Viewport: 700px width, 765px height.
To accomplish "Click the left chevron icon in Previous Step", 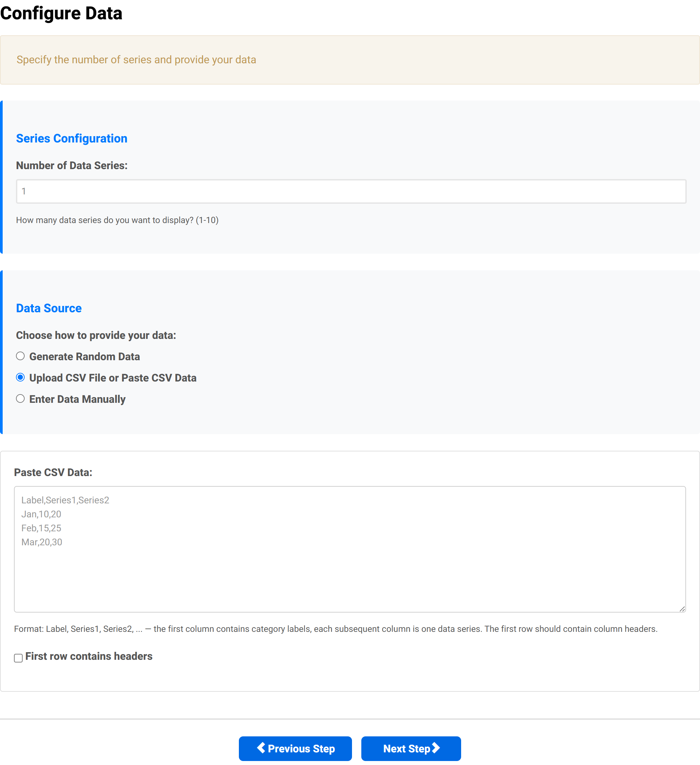I will click(261, 748).
